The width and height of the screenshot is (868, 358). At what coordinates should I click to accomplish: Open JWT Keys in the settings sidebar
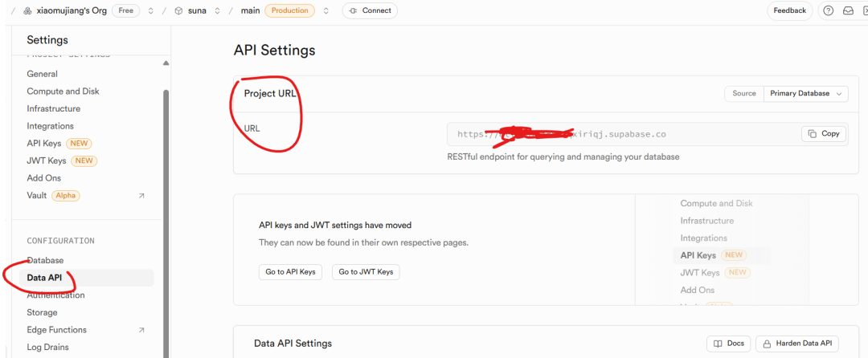(x=47, y=161)
